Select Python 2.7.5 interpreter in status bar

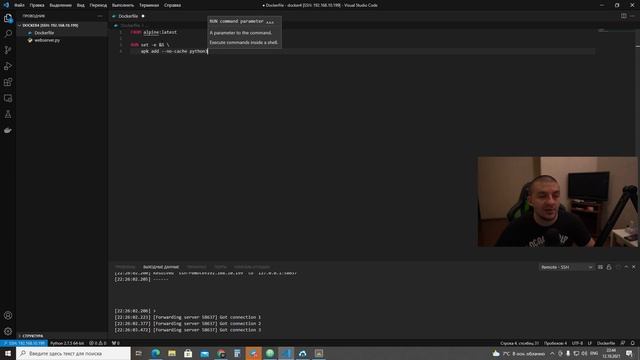(x=67, y=343)
